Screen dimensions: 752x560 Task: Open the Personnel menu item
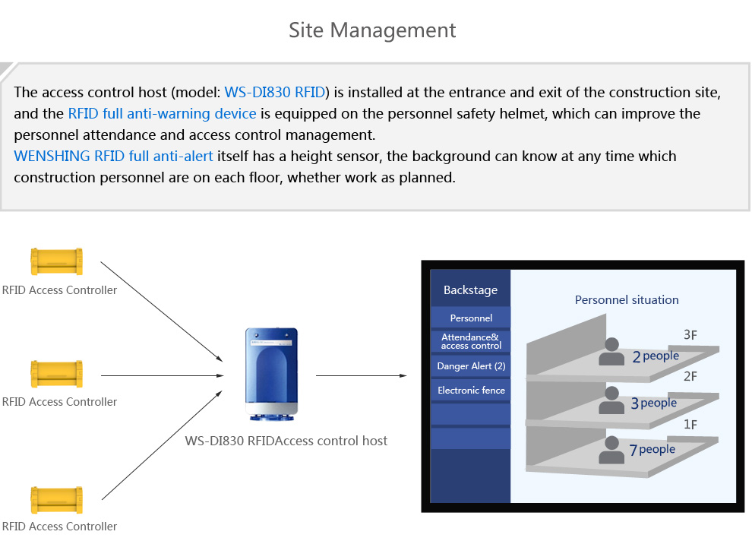471,318
